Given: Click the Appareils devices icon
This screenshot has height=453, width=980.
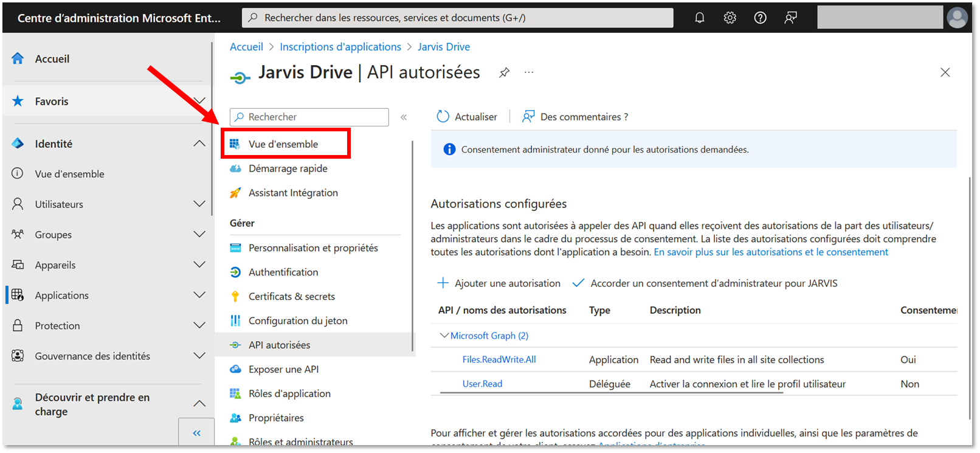Looking at the screenshot, I should coord(18,265).
